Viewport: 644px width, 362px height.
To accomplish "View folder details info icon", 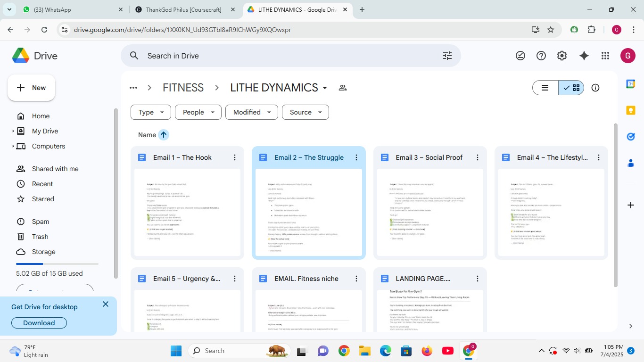I will 595,88.
